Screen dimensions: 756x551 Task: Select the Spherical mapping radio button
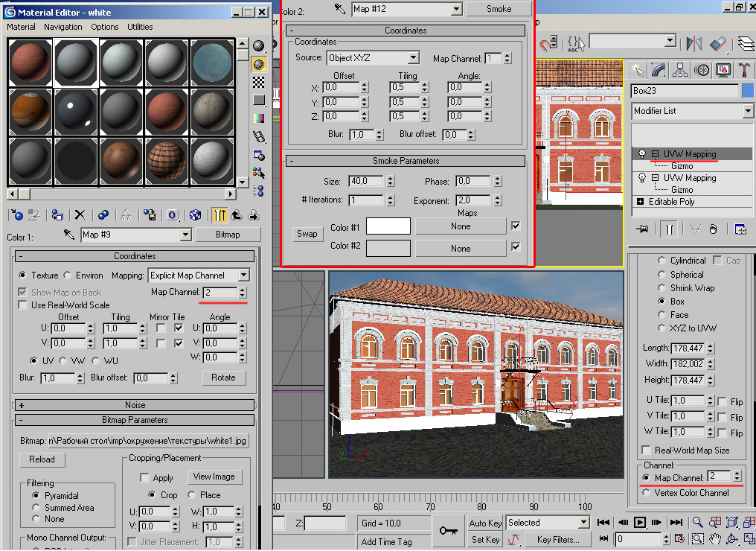coord(661,275)
